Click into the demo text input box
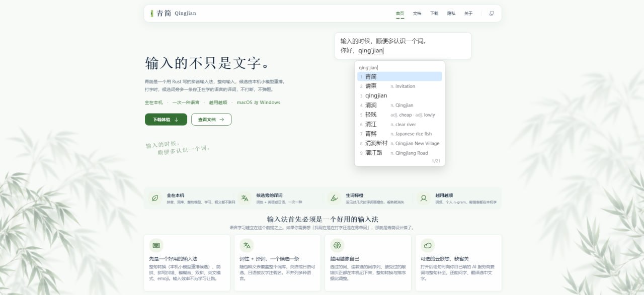This screenshot has height=295, width=644. point(403,46)
